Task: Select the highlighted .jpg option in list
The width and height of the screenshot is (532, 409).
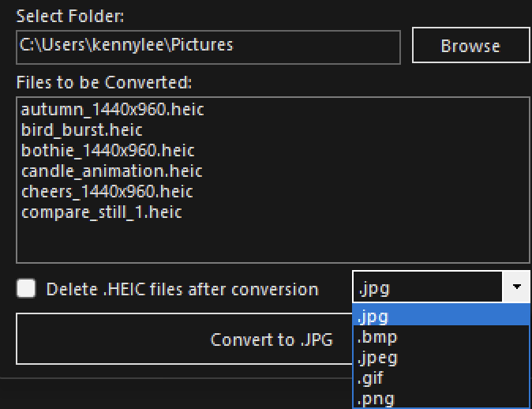Action: (x=440, y=317)
